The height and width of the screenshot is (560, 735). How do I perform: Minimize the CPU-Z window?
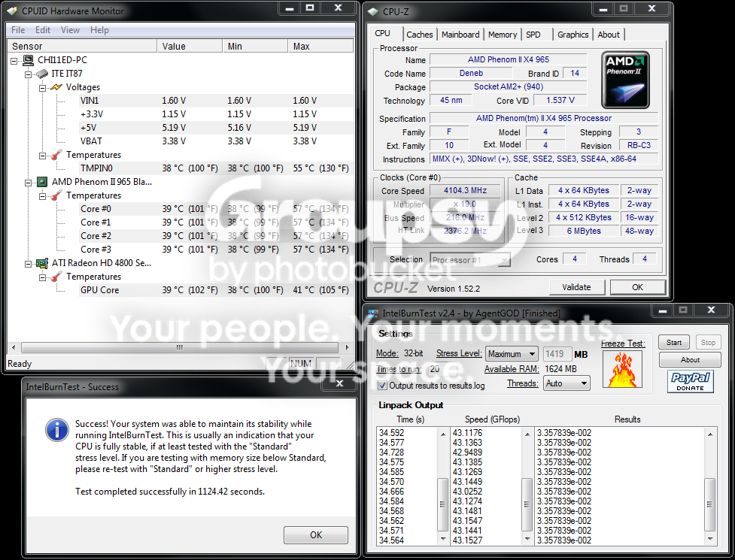click(x=603, y=8)
